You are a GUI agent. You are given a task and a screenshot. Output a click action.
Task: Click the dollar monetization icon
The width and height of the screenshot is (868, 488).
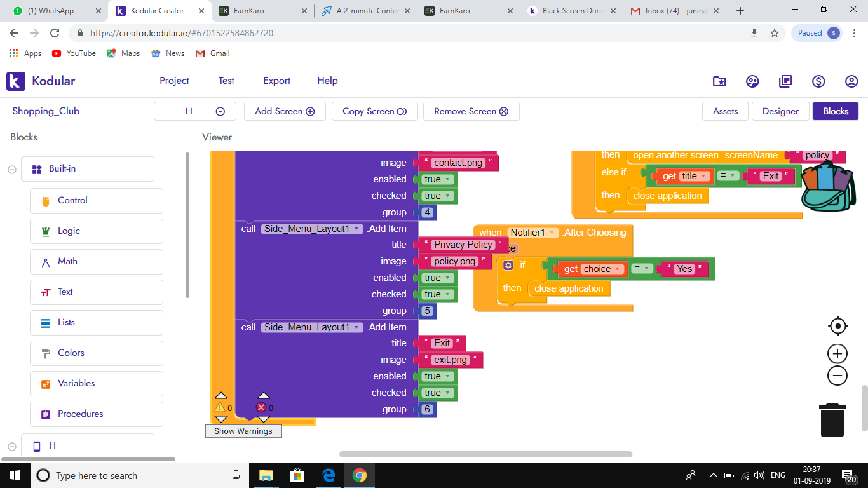point(818,81)
